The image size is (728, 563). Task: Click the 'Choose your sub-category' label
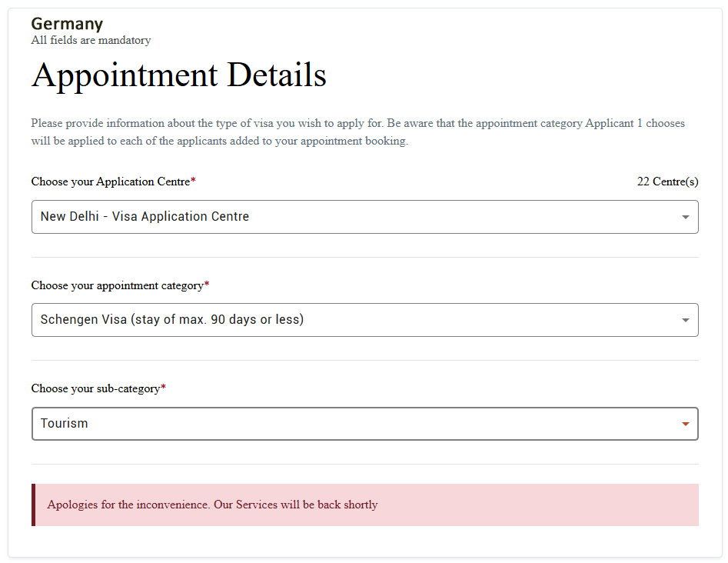98,388
